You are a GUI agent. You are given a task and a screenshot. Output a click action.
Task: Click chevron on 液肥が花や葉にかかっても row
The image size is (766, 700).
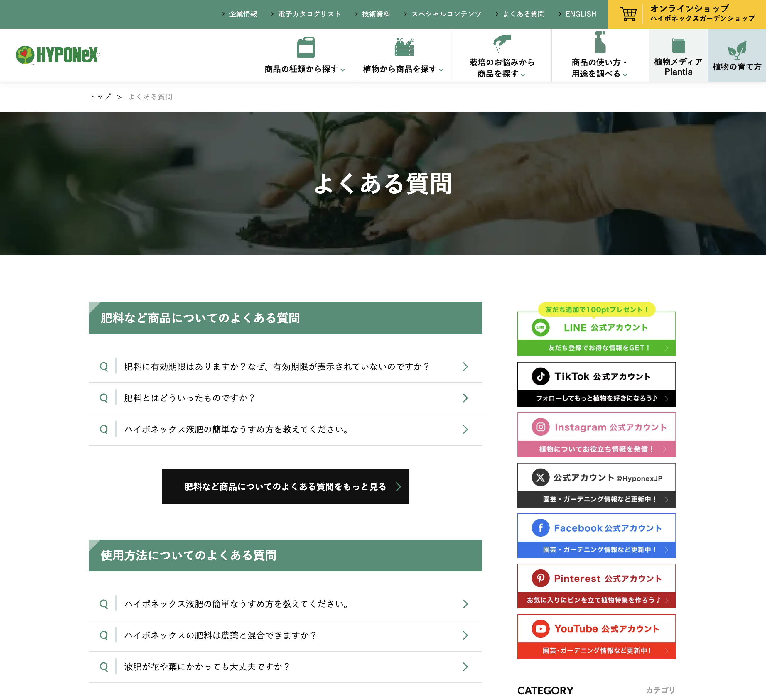click(x=465, y=667)
